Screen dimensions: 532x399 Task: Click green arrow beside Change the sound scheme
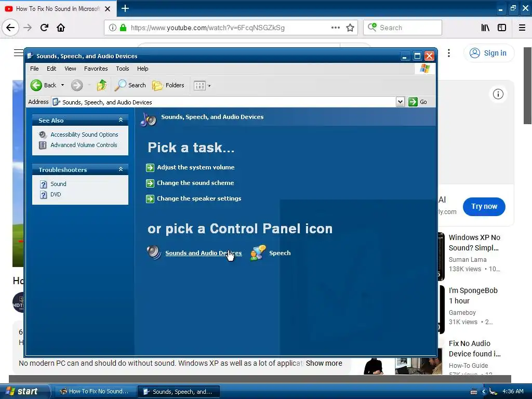[x=150, y=183]
